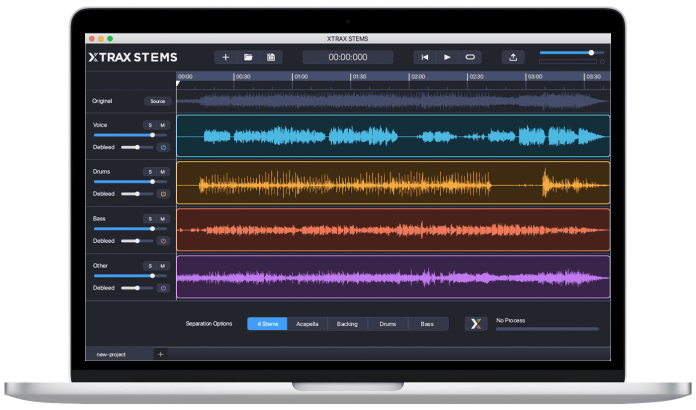Image resolution: width=696 pixels, height=410 pixels.
Task: Mute the Drums track
Action: 162,172
